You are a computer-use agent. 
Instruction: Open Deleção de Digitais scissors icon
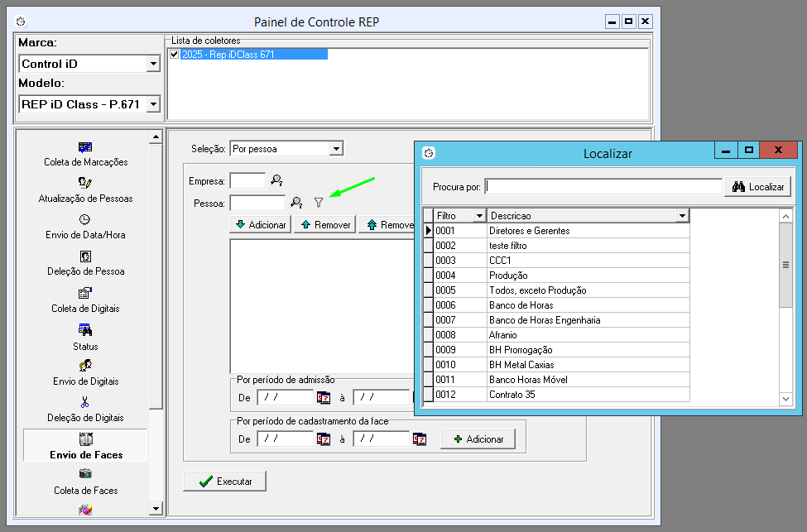pyautogui.click(x=85, y=403)
